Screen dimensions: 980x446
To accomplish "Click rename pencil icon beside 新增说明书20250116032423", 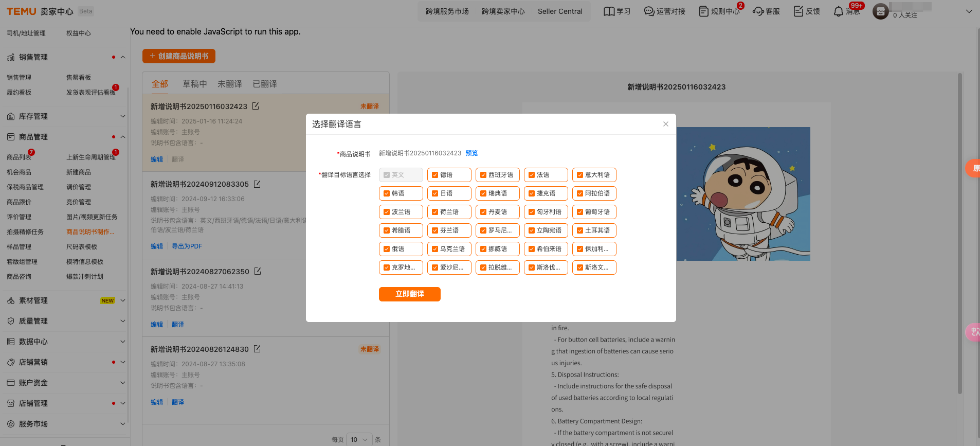I will [x=256, y=106].
